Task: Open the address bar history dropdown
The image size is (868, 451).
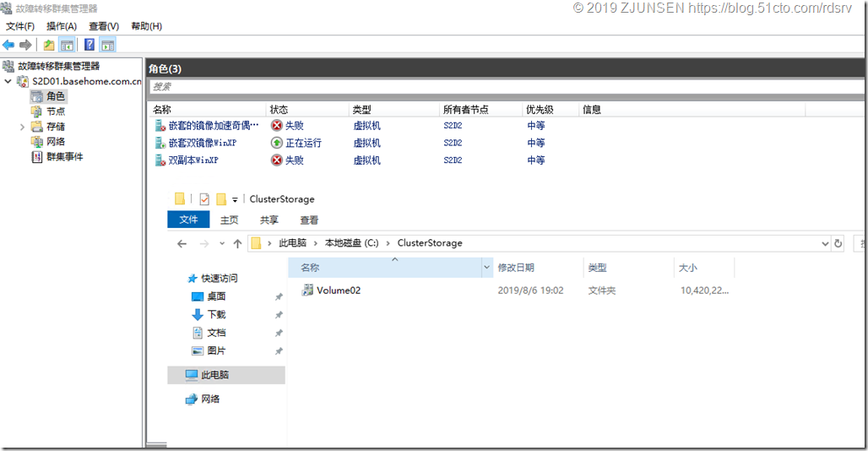Action: (825, 243)
